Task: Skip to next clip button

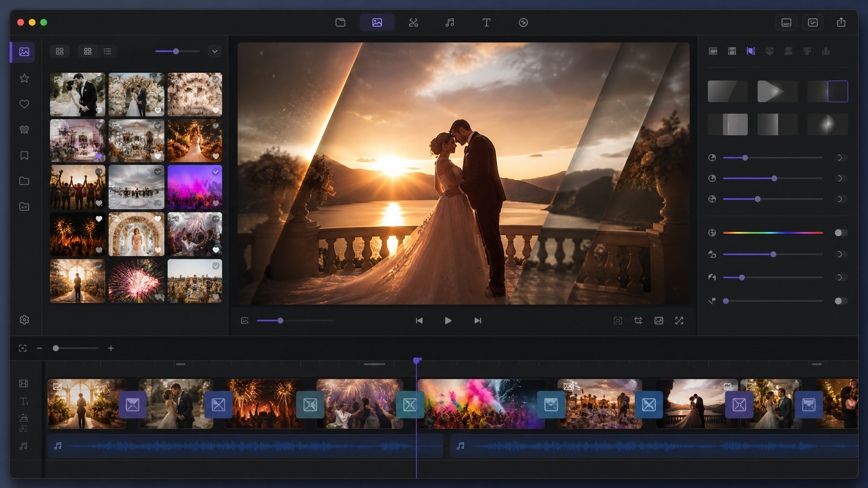Action: 477,321
